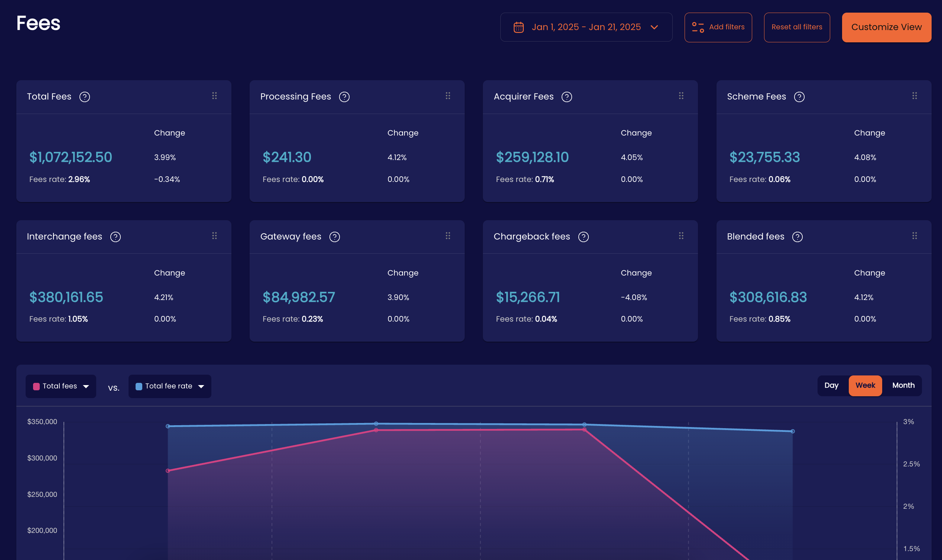Click the Fees page heading
The image size is (942, 560).
pos(38,23)
